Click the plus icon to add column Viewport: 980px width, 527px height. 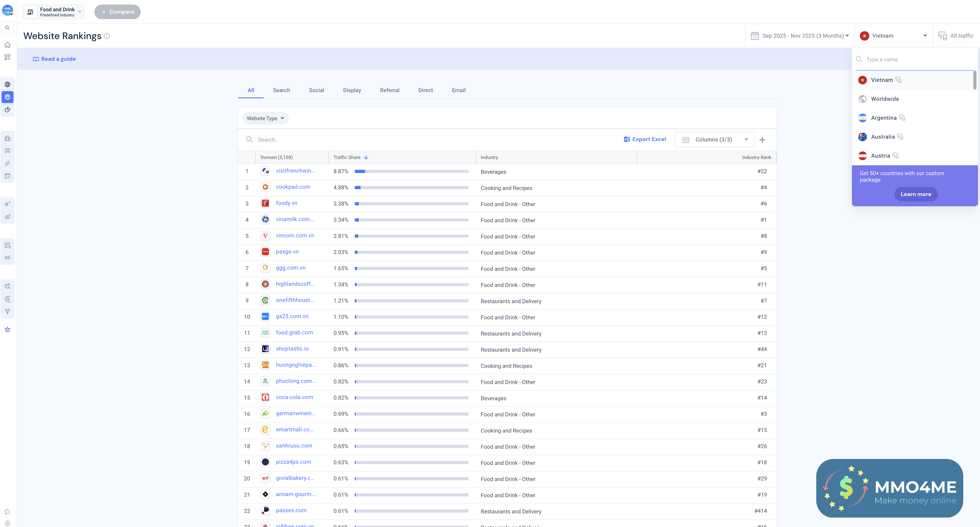(762, 140)
